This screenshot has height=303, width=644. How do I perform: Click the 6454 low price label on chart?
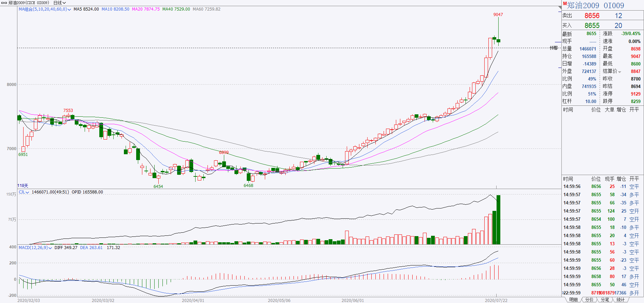pos(158,187)
